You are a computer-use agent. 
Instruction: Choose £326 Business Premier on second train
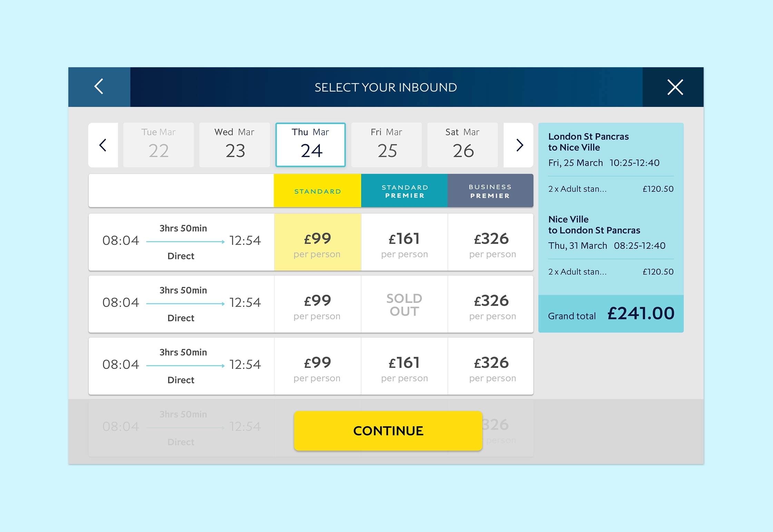[491, 304]
